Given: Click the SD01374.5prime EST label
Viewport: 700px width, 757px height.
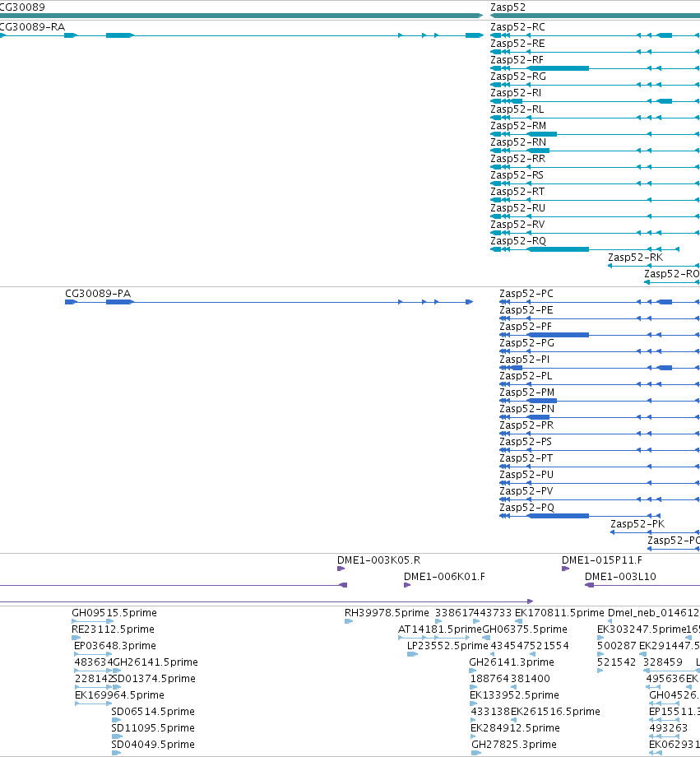Looking at the screenshot, I should pos(154,679).
